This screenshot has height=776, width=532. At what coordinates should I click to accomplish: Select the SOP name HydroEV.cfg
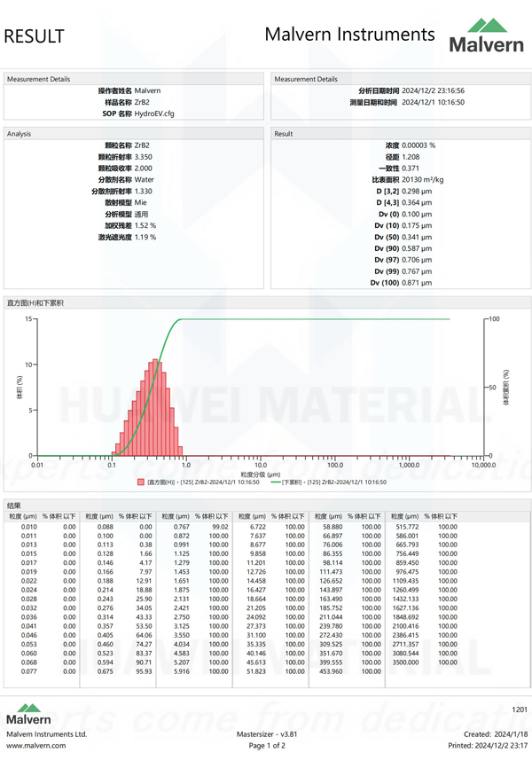155,114
